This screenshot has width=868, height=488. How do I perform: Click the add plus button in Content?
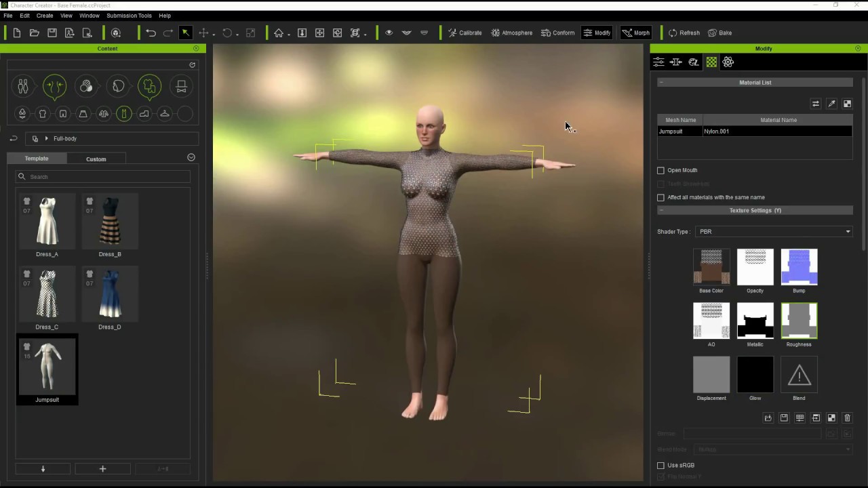[x=102, y=468]
